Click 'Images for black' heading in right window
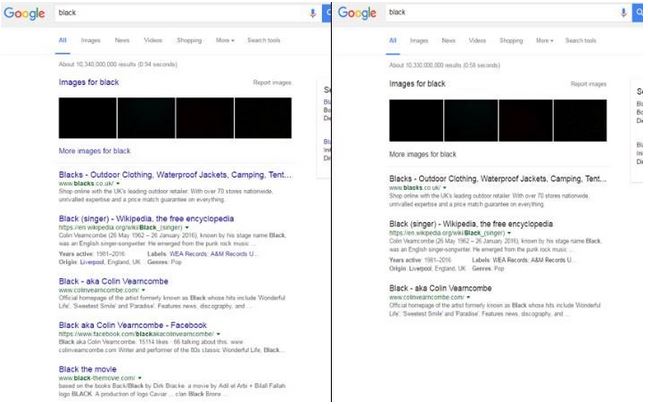Image resolution: width=648 pixels, height=404 pixels. click(417, 83)
